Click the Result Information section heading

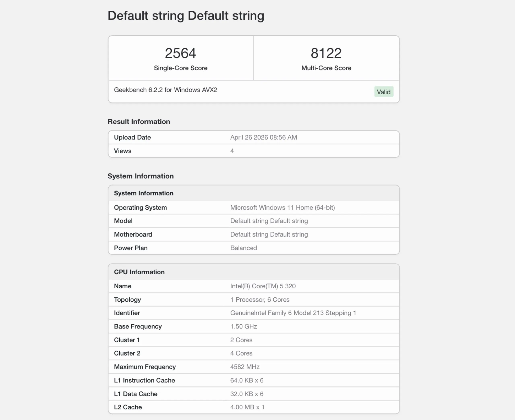coord(139,122)
